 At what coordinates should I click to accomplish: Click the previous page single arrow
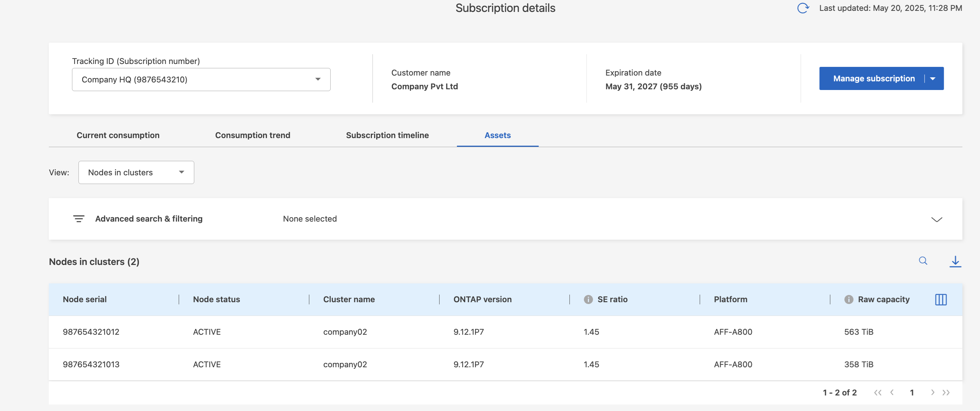pyautogui.click(x=892, y=392)
